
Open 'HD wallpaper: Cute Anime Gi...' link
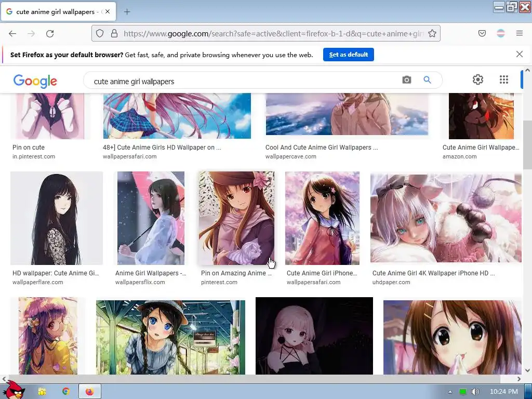56,273
